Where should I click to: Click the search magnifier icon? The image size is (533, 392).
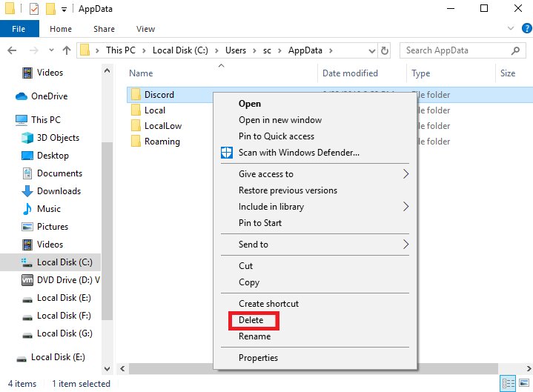click(x=515, y=50)
